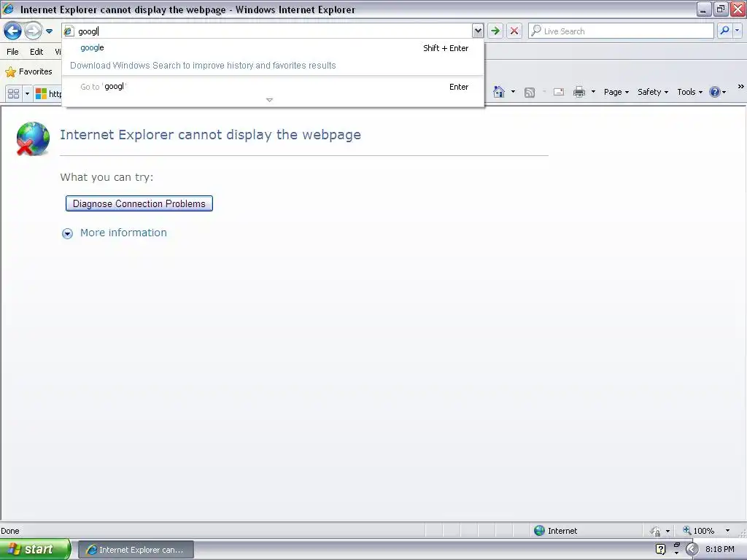Screen dimensions: 747x560
Task: Click the Back navigation arrow
Action: click(13, 31)
